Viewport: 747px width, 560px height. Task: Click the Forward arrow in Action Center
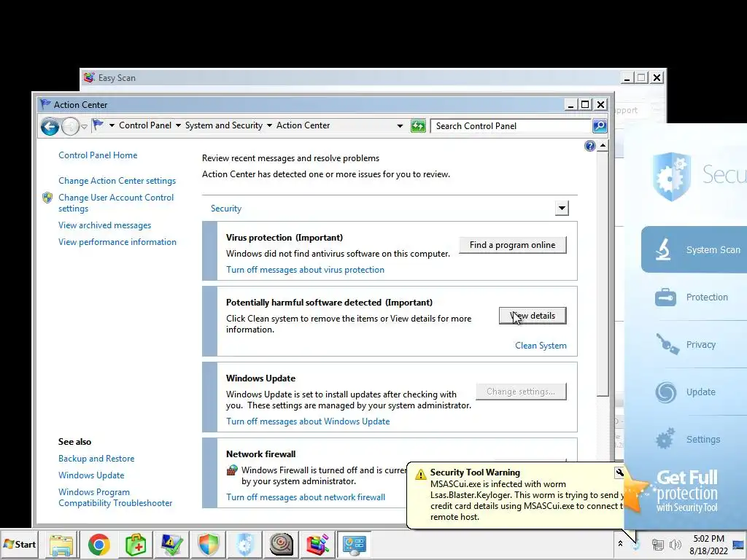pos(70,126)
